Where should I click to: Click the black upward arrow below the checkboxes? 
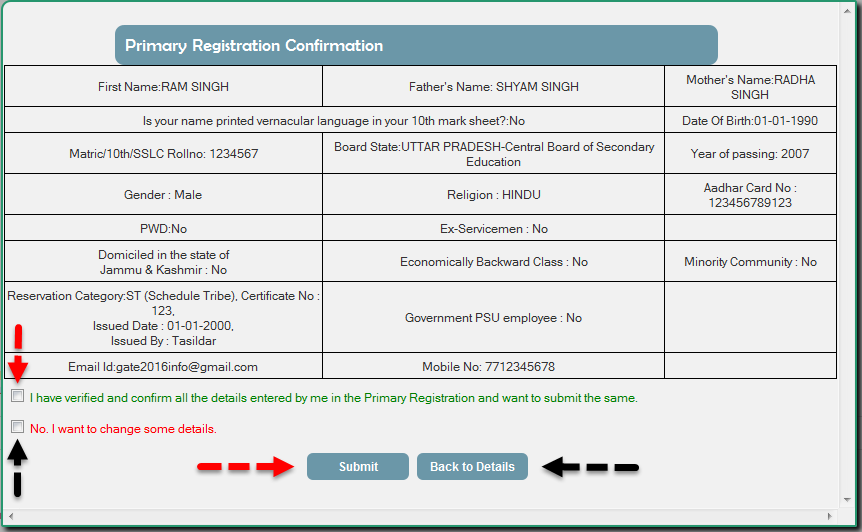[x=17, y=468]
